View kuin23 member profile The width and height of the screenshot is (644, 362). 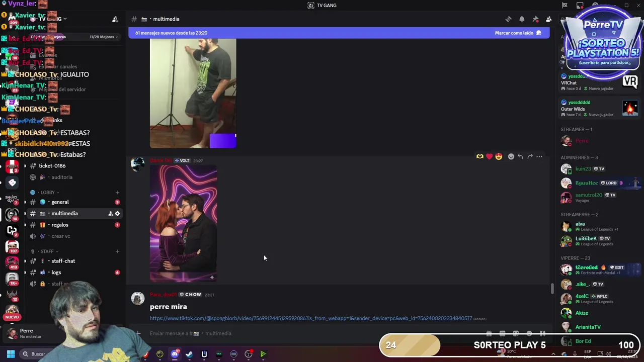click(x=583, y=169)
